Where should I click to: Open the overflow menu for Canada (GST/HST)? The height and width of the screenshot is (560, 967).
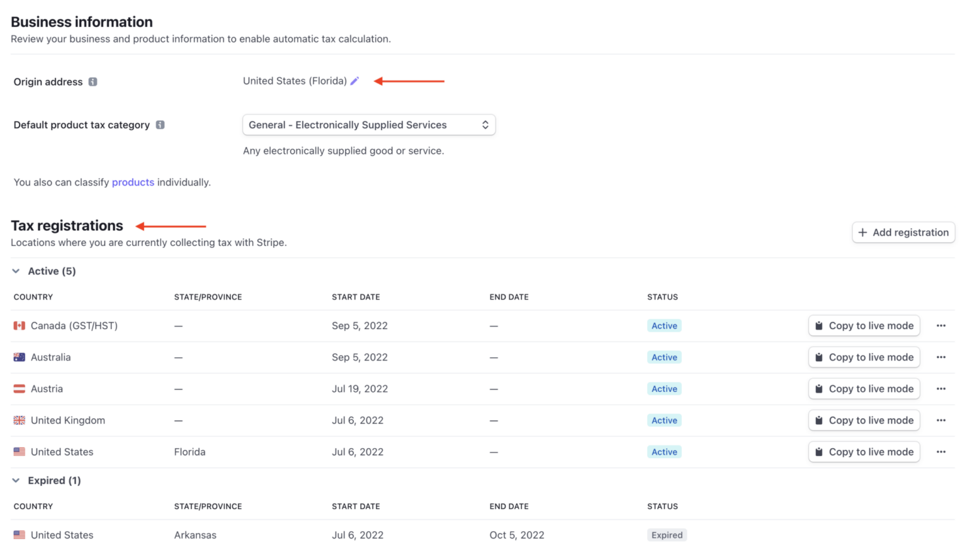click(x=941, y=325)
